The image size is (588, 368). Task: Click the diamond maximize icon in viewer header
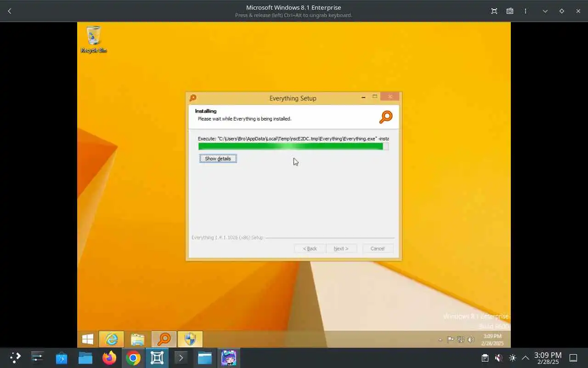[x=561, y=11]
